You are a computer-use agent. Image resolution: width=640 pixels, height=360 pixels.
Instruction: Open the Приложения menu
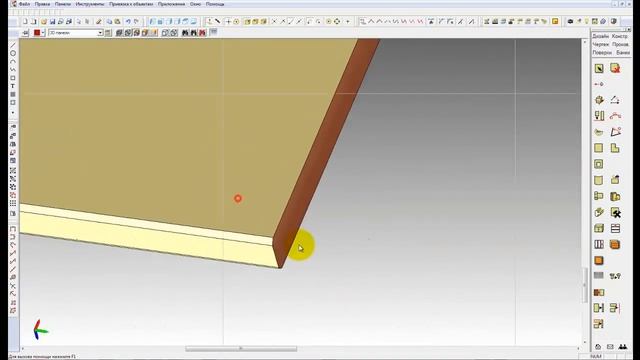pyautogui.click(x=171, y=4)
